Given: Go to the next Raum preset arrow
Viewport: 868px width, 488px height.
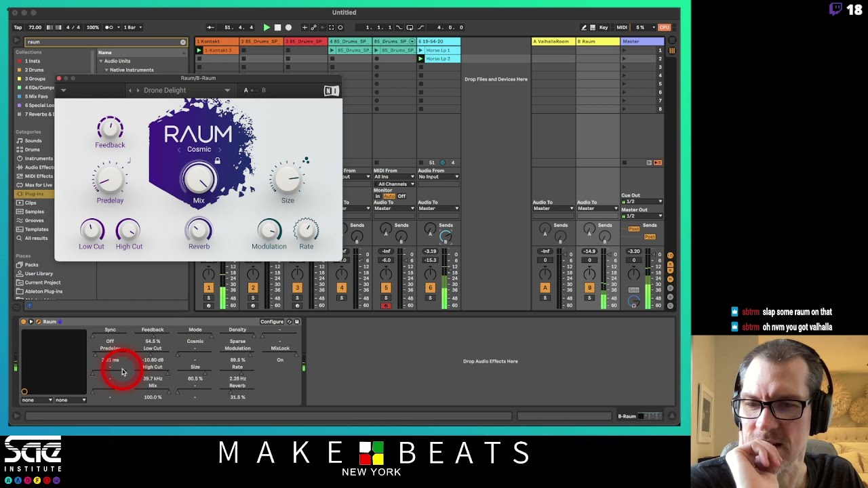Looking at the screenshot, I should (138, 90).
